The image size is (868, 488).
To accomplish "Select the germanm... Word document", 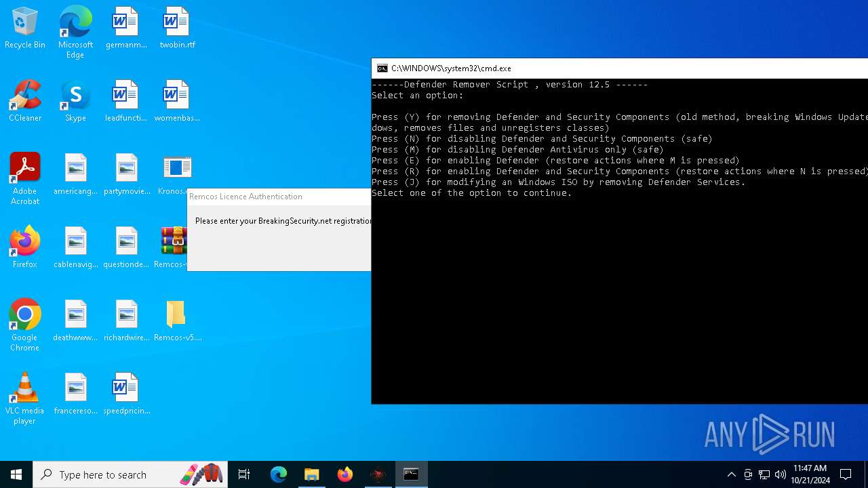I will pyautogui.click(x=126, y=28).
